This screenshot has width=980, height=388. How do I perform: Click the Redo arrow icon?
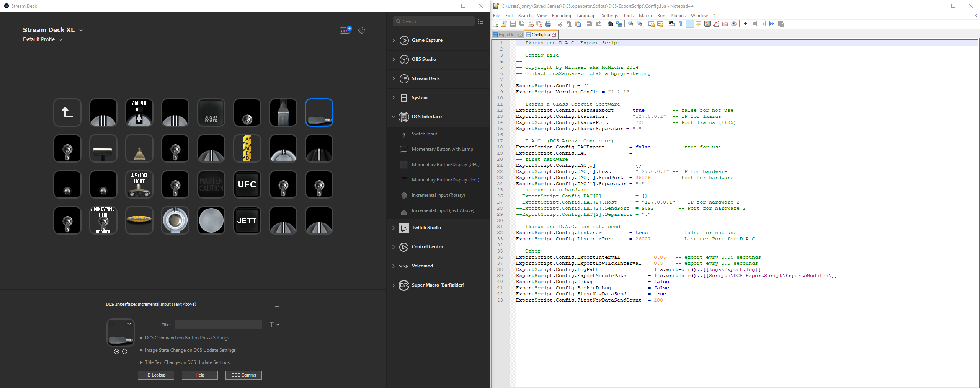click(598, 24)
